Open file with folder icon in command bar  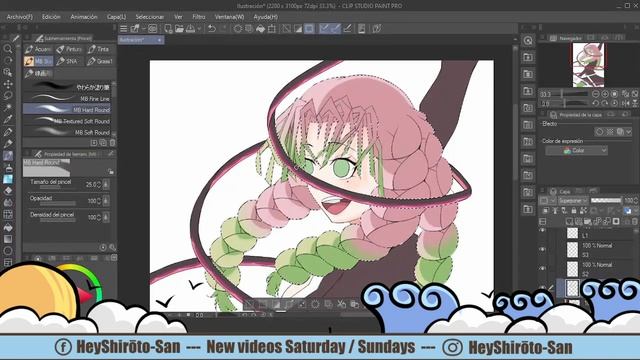[179, 29]
